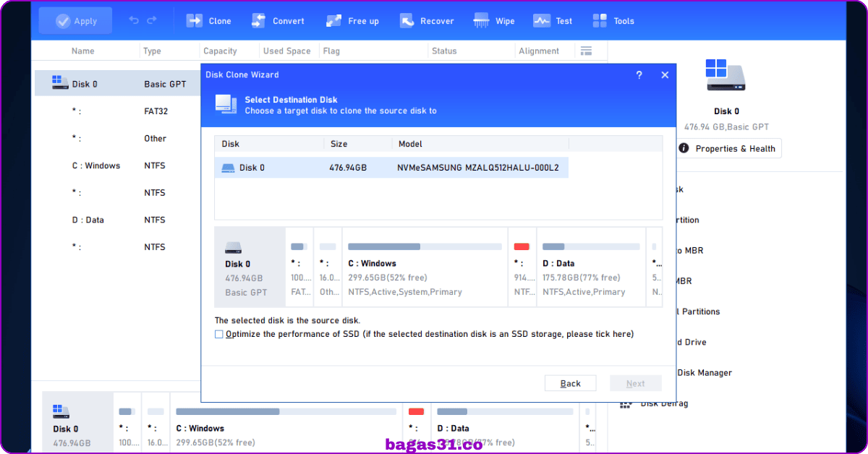Sort by the Used Space column header
Screen dimensions: 868x454
click(286, 51)
